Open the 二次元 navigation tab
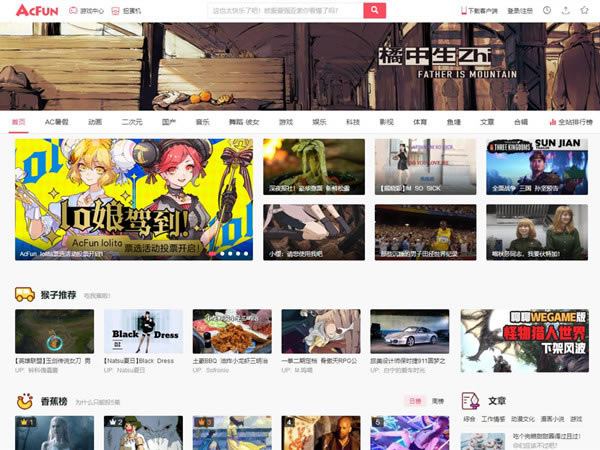The image size is (600, 450). 132,122
